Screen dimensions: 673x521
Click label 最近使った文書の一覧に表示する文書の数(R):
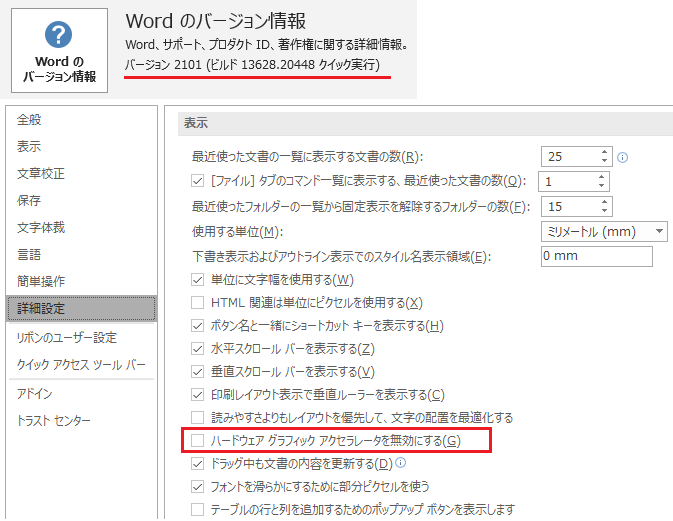tap(307, 157)
